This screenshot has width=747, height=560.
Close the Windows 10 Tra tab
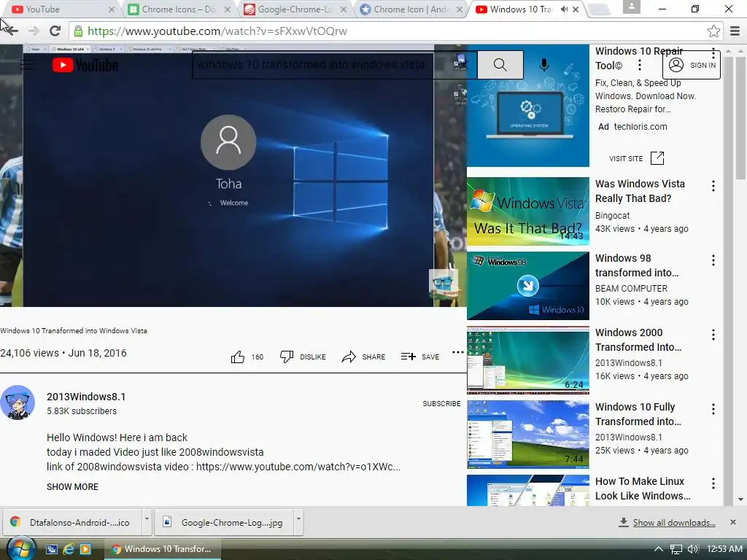coord(576,9)
